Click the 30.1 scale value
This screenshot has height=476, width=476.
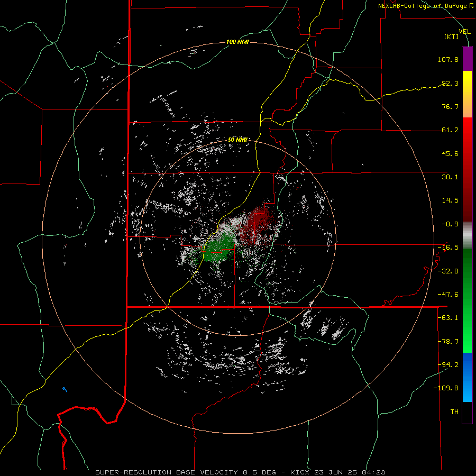click(x=450, y=177)
